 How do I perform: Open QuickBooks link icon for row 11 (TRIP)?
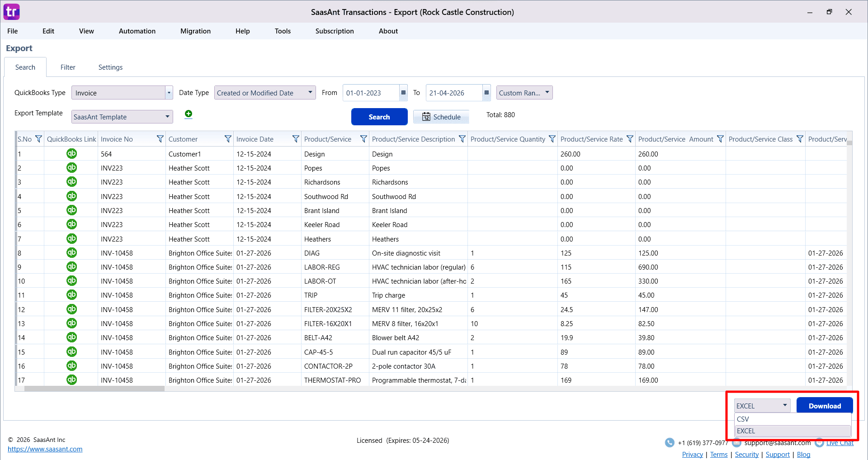coord(71,295)
